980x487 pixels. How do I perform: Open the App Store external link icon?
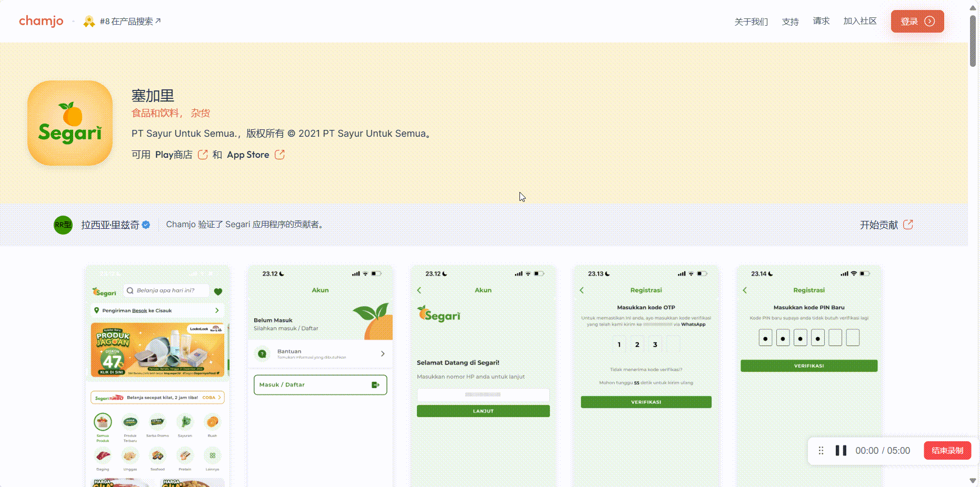279,155
